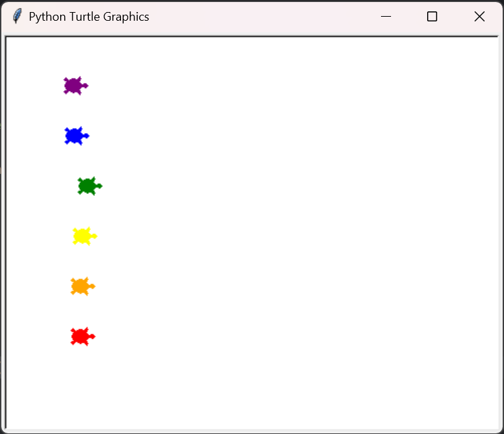This screenshot has height=434, width=504.
Task: Tap the blue turtle's head
Action: 86,136
